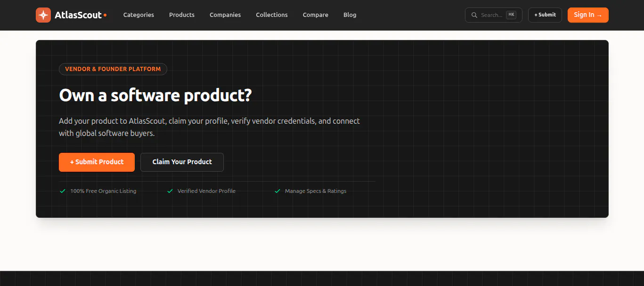Viewport: 644px width, 286px height.
Task: Select Compare in the navigation
Action: coord(316,15)
